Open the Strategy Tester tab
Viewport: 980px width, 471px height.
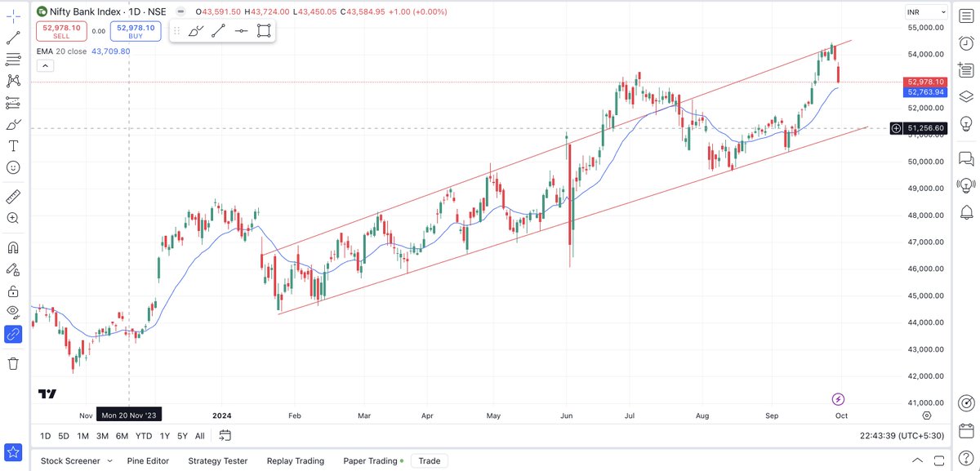[217, 460]
